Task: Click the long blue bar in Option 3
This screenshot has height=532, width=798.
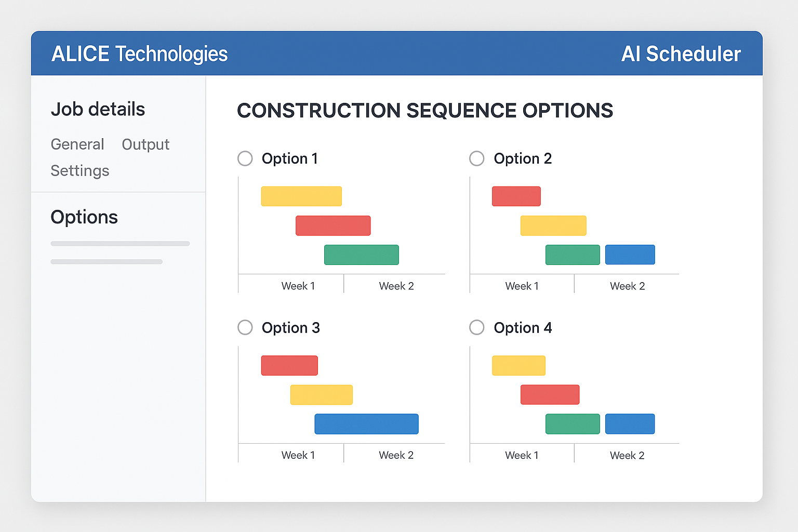Action: tap(366, 424)
